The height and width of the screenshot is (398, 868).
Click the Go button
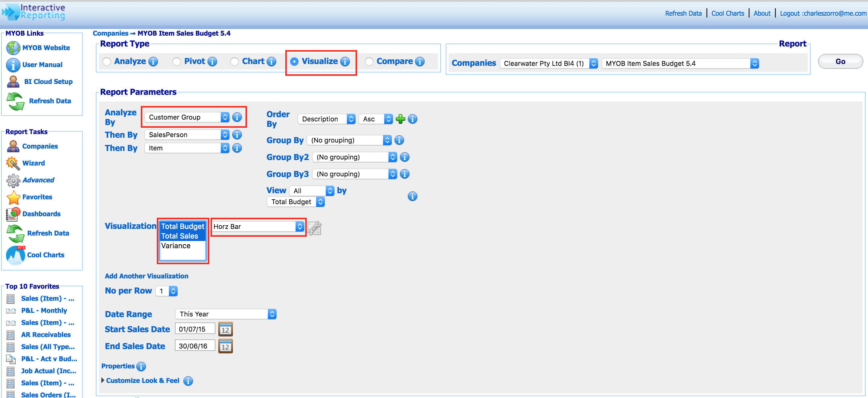pos(840,61)
